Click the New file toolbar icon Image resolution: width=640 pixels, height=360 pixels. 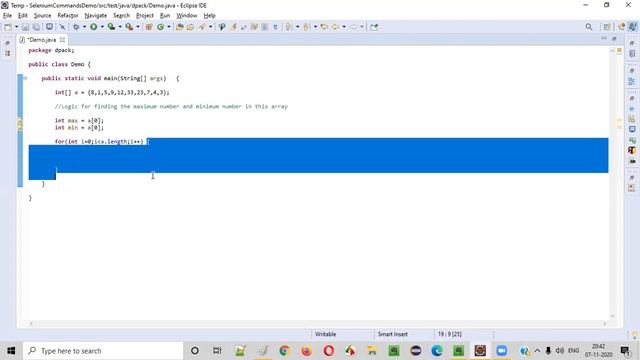tap(8, 27)
